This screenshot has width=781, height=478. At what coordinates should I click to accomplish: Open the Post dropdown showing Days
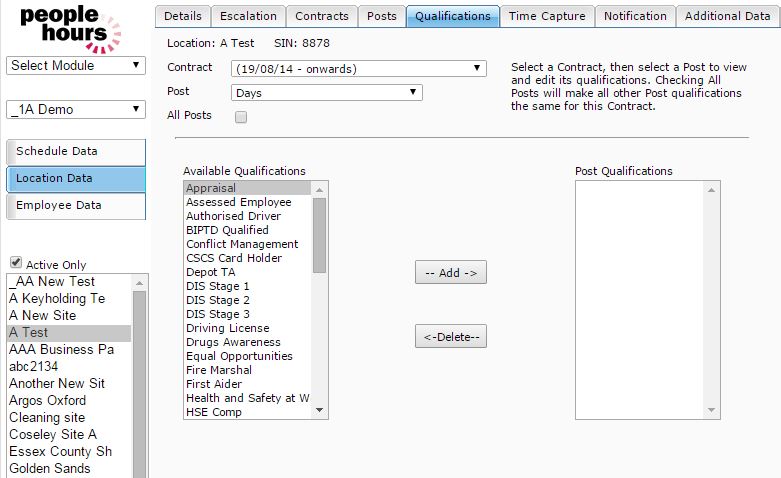click(326, 92)
